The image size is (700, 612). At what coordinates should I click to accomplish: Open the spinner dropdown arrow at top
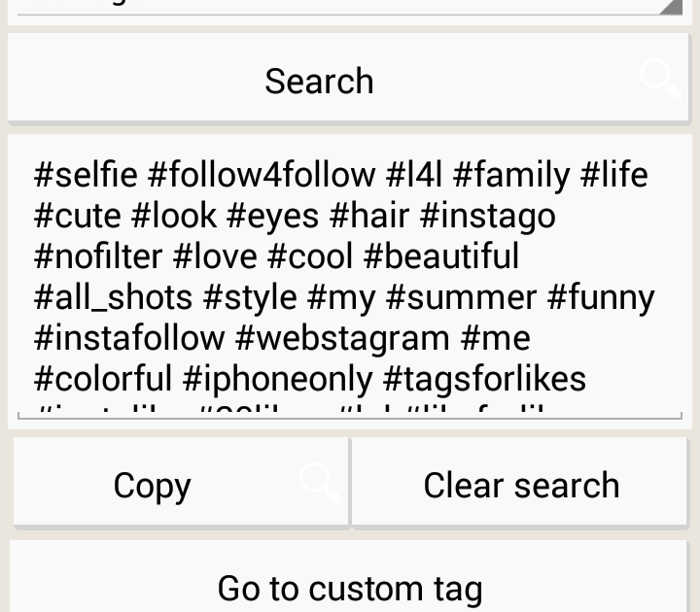pos(671,7)
